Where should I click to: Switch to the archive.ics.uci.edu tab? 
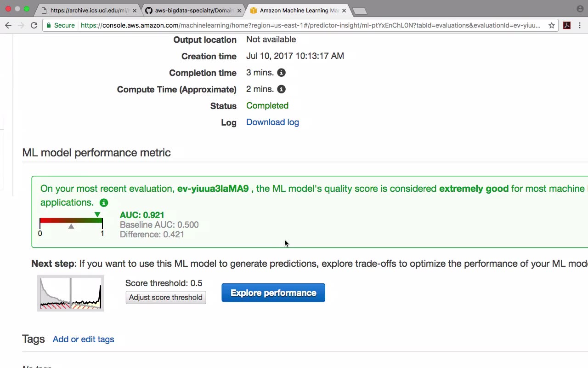pos(88,10)
